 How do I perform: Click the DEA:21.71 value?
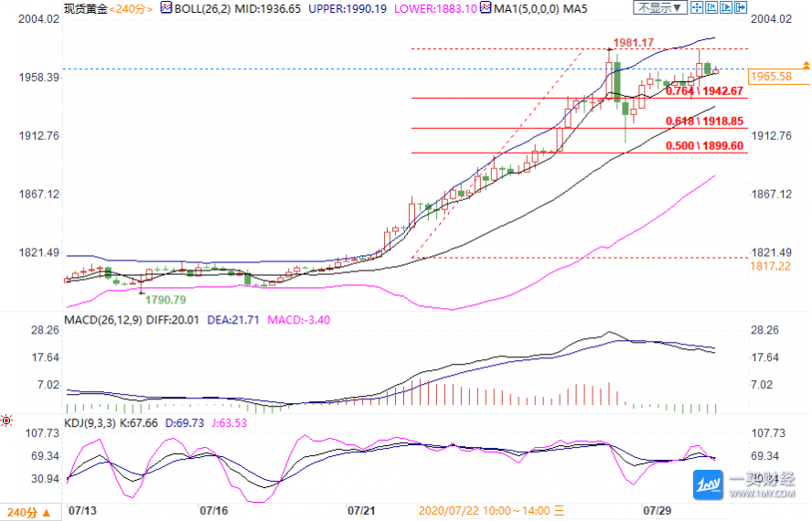(233, 320)
